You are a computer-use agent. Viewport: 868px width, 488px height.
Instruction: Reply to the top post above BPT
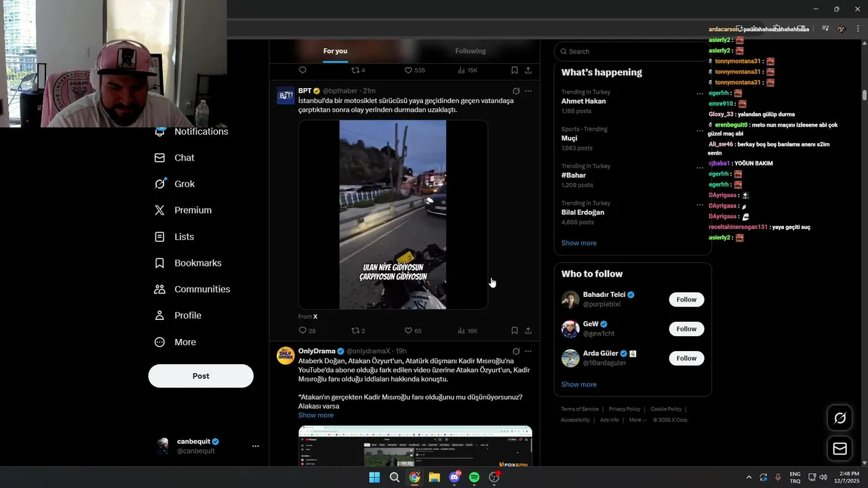(302, 70)
